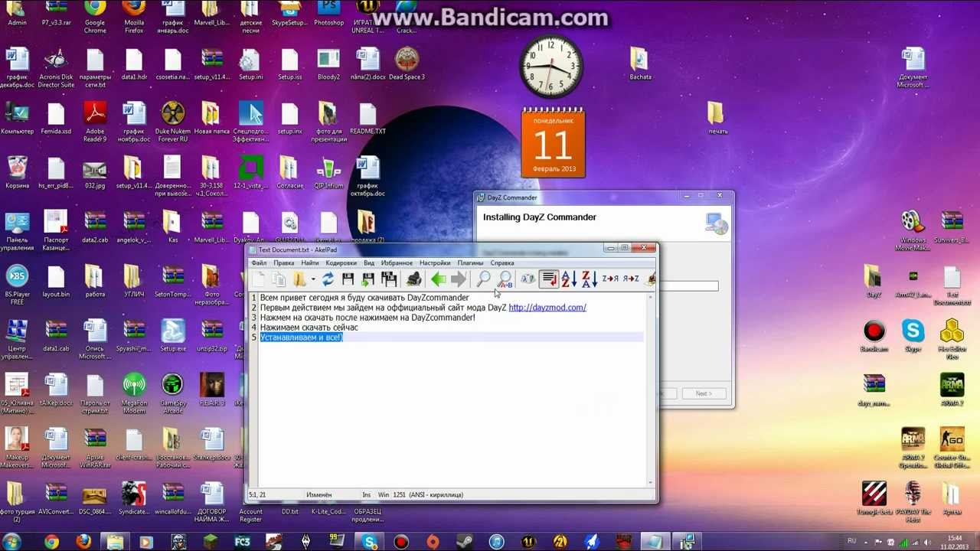Viewport: 980px width, 551px height.
Task: Click the selected line 'Устанавливаем и все!)'
Action: pyautogui.click(x=301, y=337)
